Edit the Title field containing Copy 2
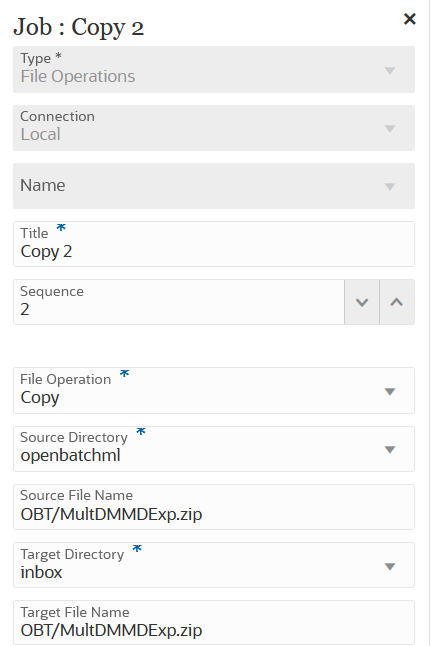 click(x=214, y=244)
